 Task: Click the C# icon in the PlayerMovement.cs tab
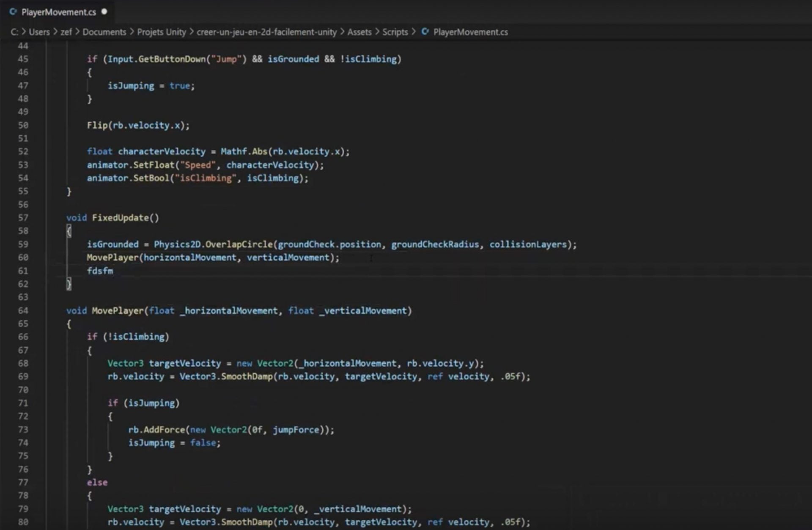coord(13,12)
